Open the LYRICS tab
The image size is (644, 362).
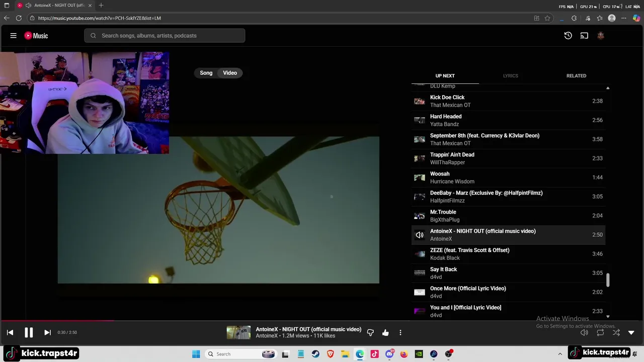point(511,75)
